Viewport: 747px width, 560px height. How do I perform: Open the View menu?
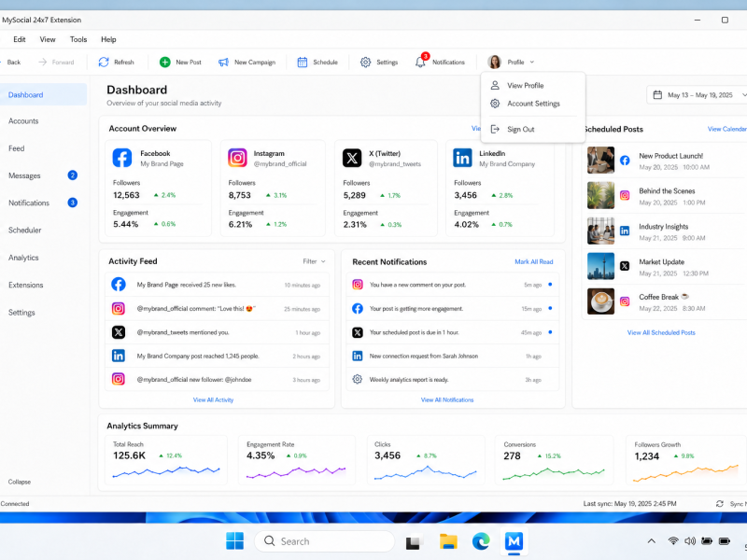[x=48, y=39]
